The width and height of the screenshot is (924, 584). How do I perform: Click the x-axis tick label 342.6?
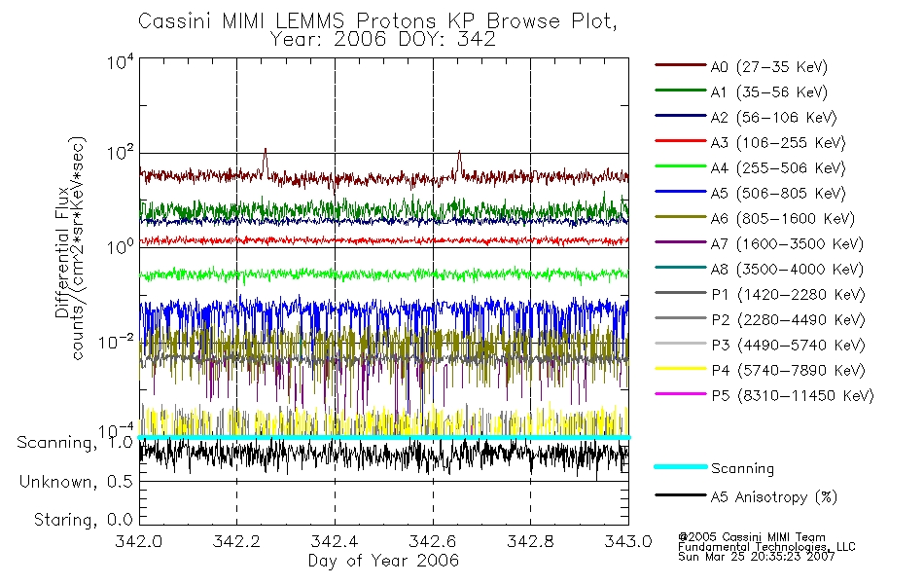pyautogui.click(x=433, y=541)
